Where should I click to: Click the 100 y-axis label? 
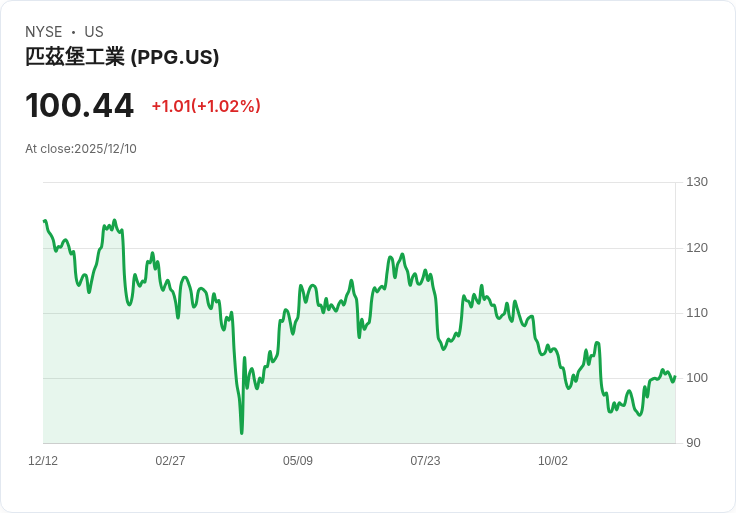point(697,378)
